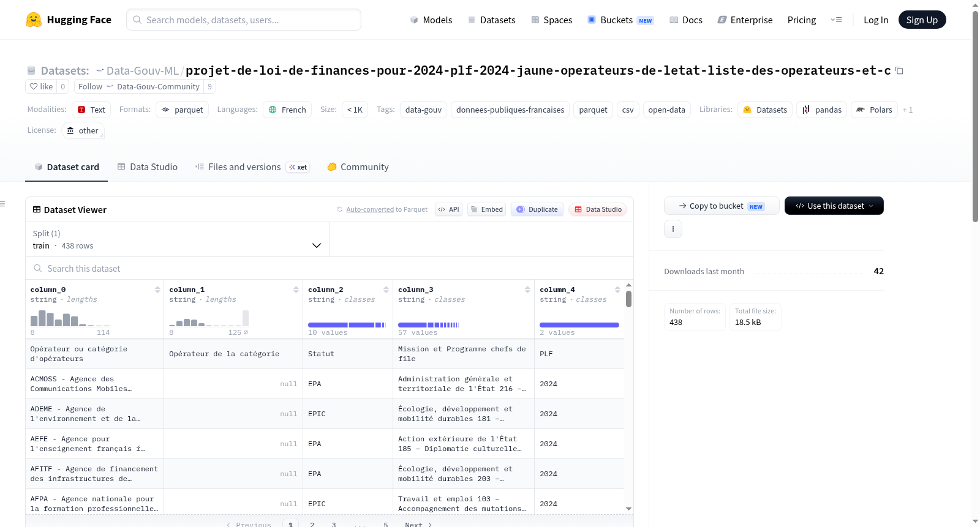Click the column_1 length histogram
980x527 pixels.
(209, 318)
